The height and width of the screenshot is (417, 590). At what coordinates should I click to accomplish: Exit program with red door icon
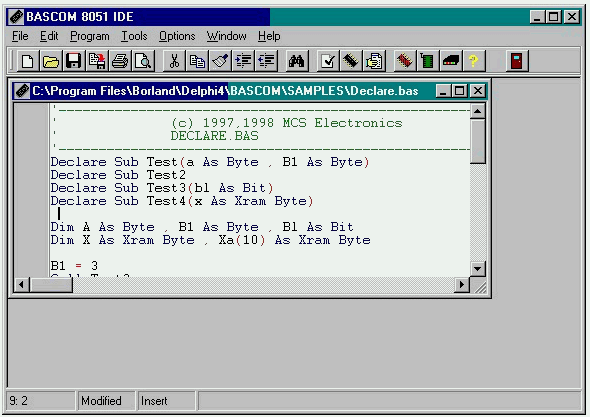(x=517, y=61)
